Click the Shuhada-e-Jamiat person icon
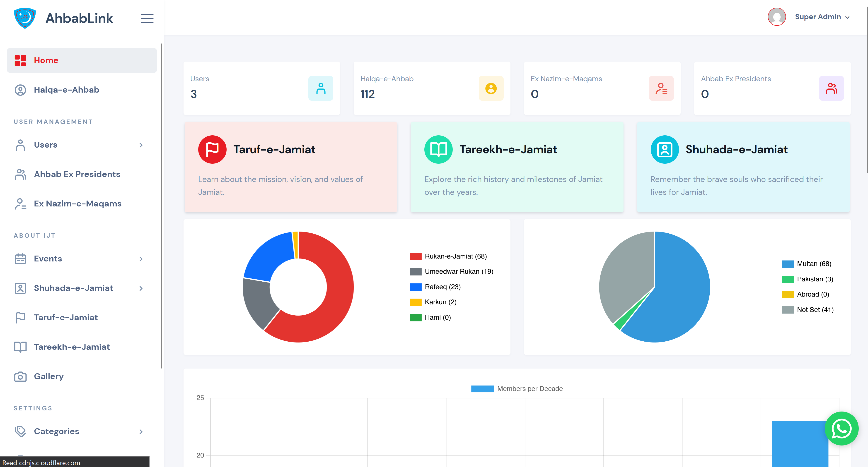Image resolution: width=868 pixels, height=467 pixels. (x=664, y=149)
